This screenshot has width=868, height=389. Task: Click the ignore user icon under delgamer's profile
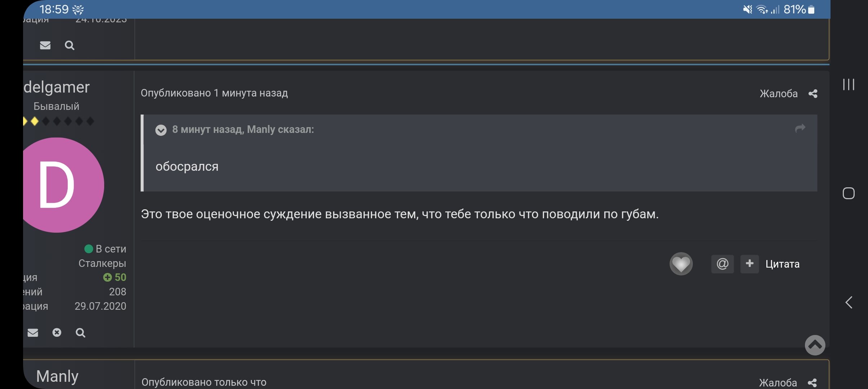57,332
